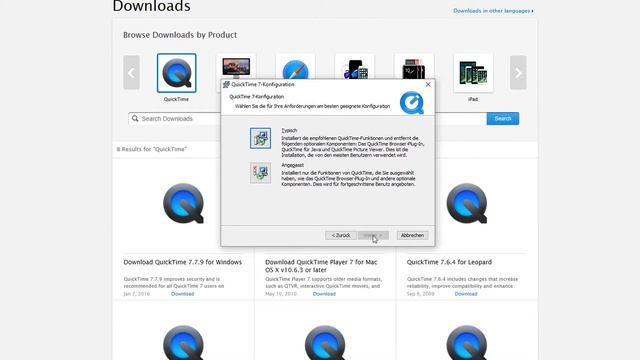Click the magnifier icon in Search Downloads field
Screen dimensions: 640x360
(x=135, y=118)
